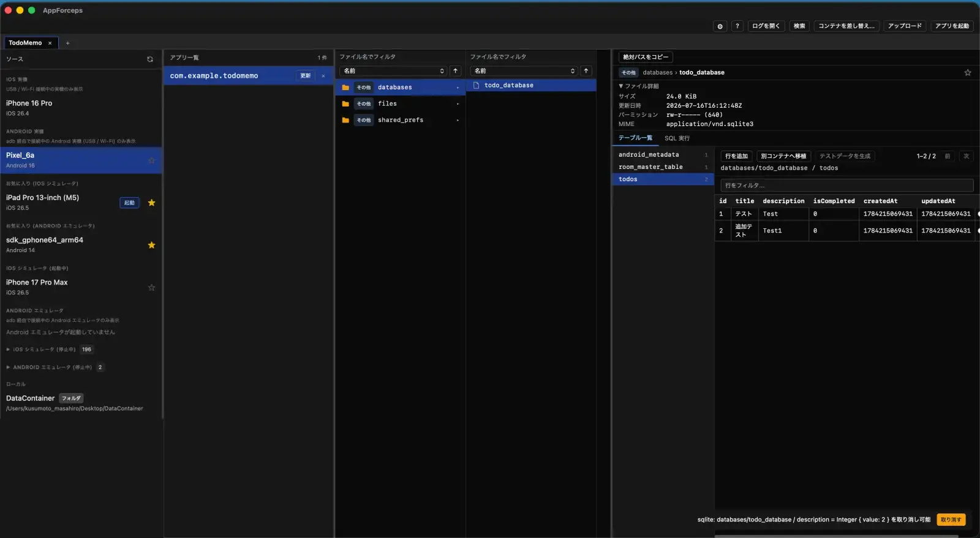The image size is (980, 538).
Task: Expand files folder chevron
Action: tap(458, 104)
